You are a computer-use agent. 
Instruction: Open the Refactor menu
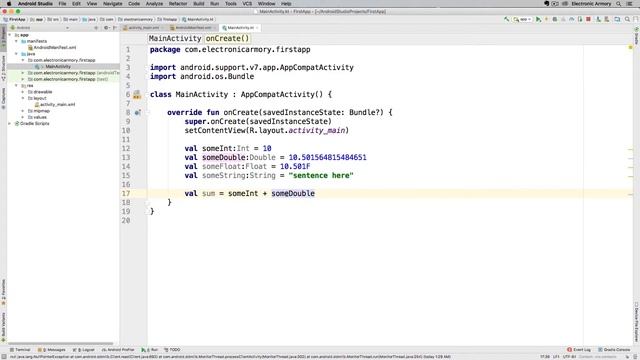tap(178, 4)
